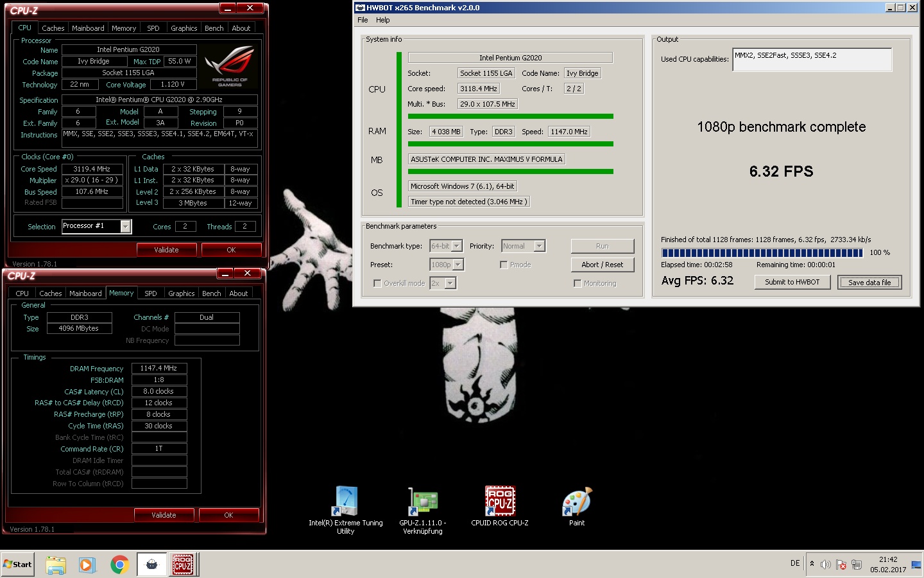
Task: Open SPD tab in lower CPU-Z window
Action: click(x=151, y=293)
